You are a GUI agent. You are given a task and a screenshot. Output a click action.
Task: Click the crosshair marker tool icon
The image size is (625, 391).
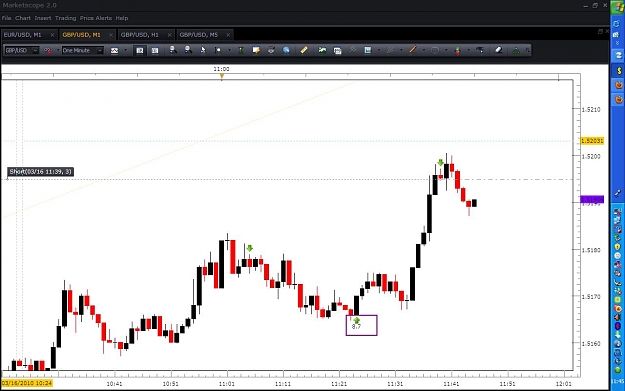(218, 50)
